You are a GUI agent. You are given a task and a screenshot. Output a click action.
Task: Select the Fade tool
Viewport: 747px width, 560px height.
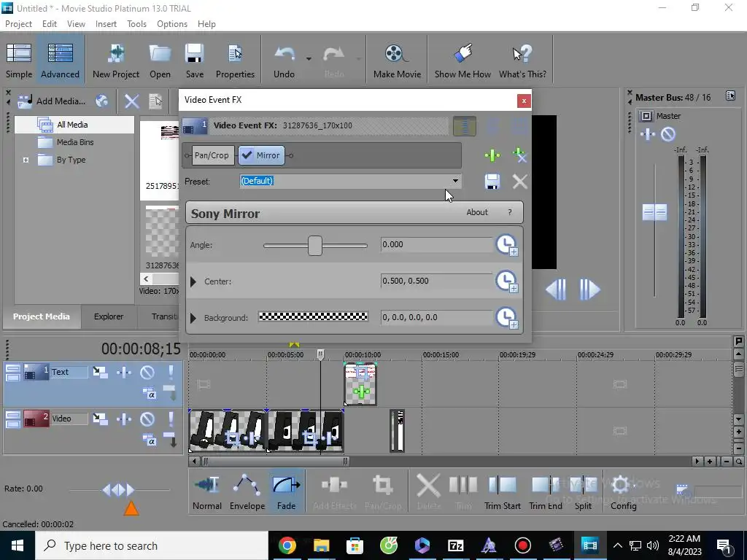click(x=286, y=491)
